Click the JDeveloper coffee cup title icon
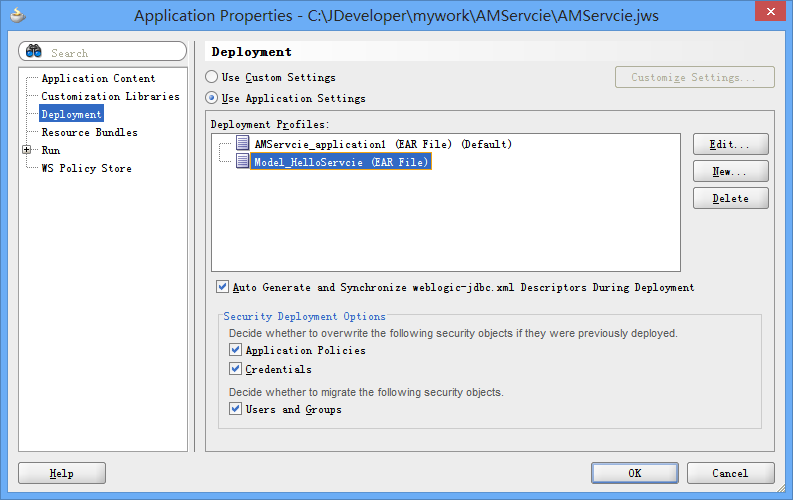 pyautogui.click(x=18, y=15)
